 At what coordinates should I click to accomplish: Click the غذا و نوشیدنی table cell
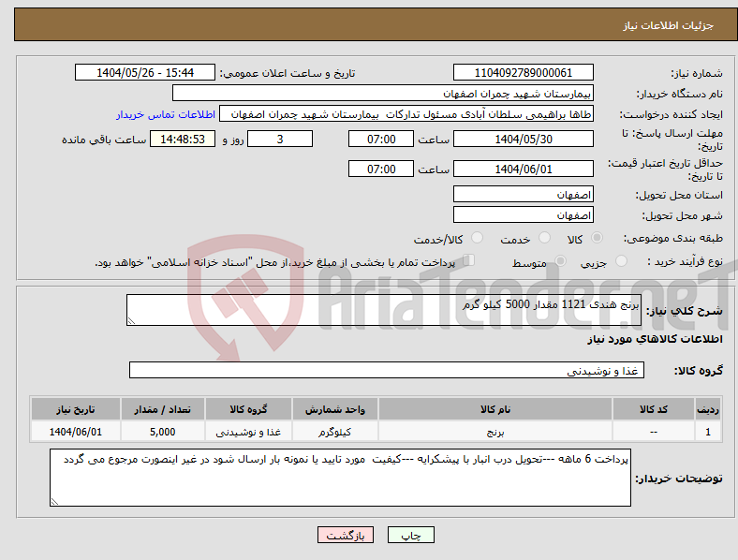click(248, 432)
